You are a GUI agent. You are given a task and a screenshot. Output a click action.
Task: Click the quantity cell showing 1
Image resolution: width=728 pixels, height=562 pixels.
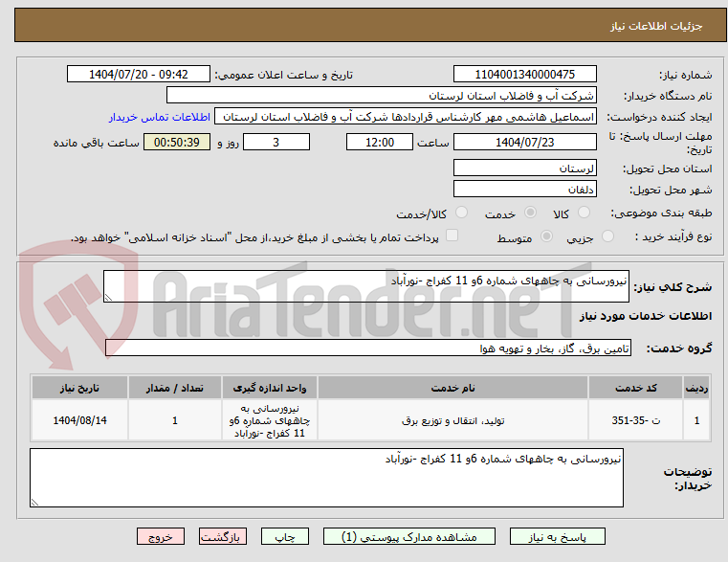click(174, 420)
